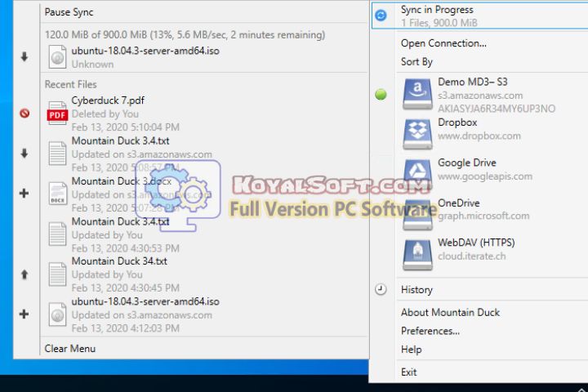This screenshot has height=392, width=588.
Task: Click the red PDF file icon
Action: [57, 114]
